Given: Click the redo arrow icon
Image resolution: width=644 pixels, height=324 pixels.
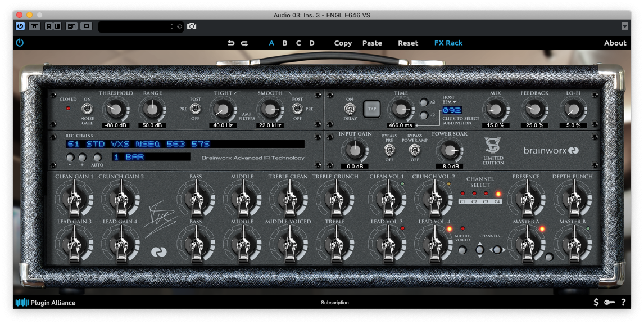Looking at the screenshot, I should [244, 43].
